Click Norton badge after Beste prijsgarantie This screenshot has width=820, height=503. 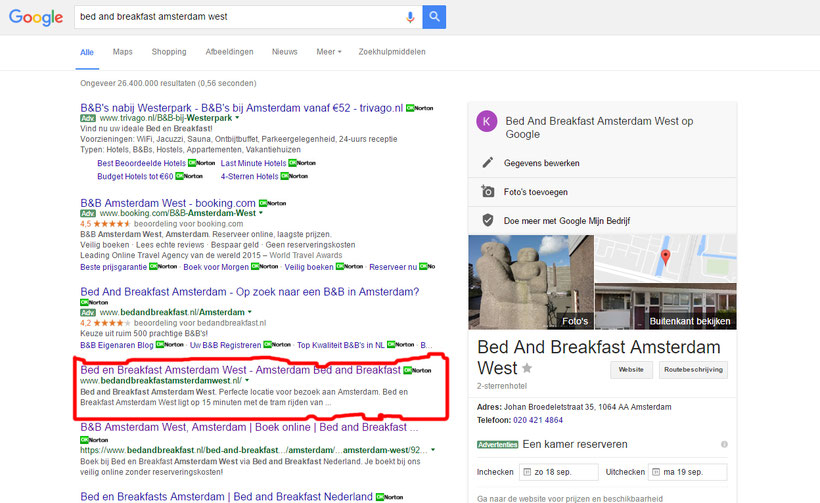click(163, 267)
